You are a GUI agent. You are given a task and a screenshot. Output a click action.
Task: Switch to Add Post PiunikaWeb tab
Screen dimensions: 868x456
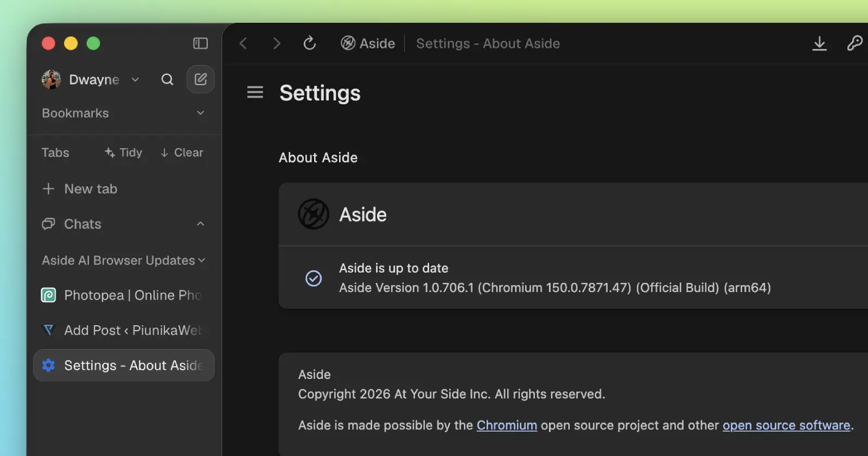(124, 330)
